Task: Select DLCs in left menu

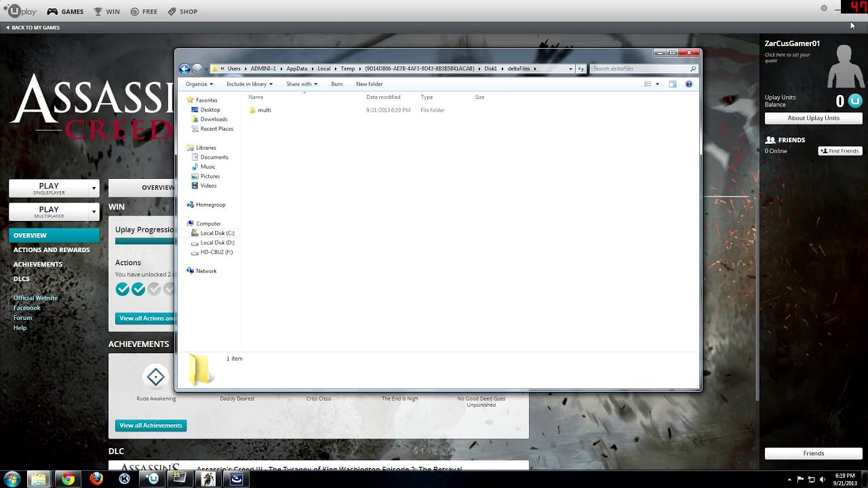Action: pyautogui.click(x=22, y=279)
